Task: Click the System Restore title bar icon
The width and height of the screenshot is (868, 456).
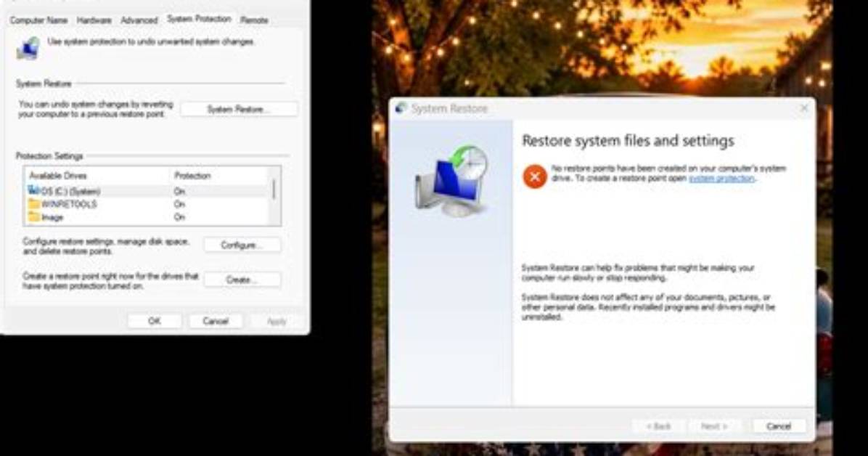Action: 401,109
